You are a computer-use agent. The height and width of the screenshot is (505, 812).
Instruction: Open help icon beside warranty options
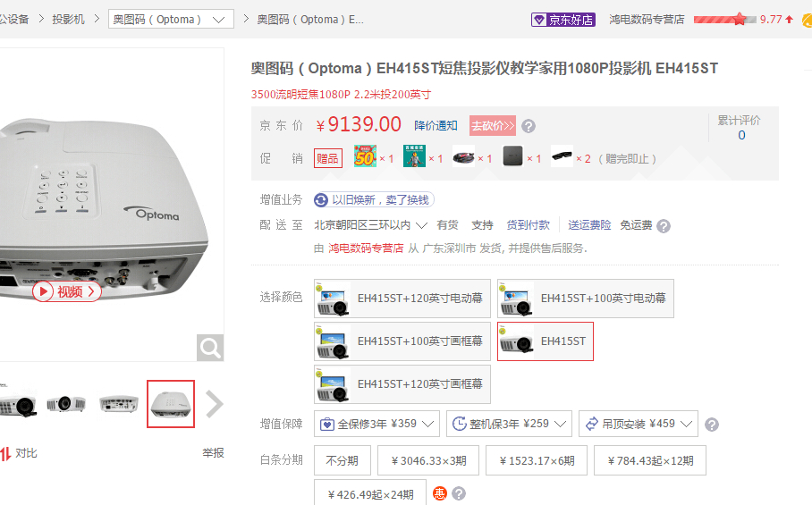click(x=712, y=425)
